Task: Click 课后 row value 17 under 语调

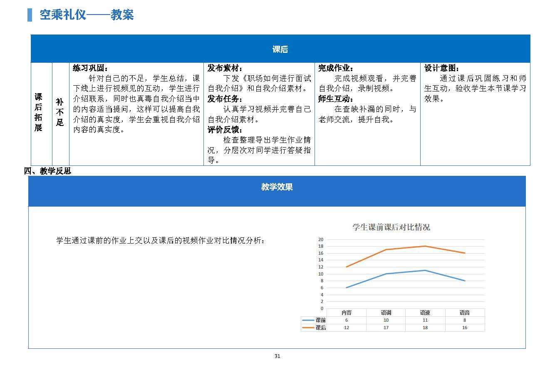Action: pos(386,328)
